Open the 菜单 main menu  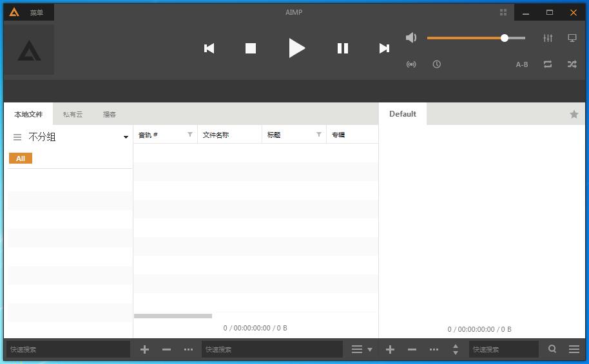click(x=37, y=12)
